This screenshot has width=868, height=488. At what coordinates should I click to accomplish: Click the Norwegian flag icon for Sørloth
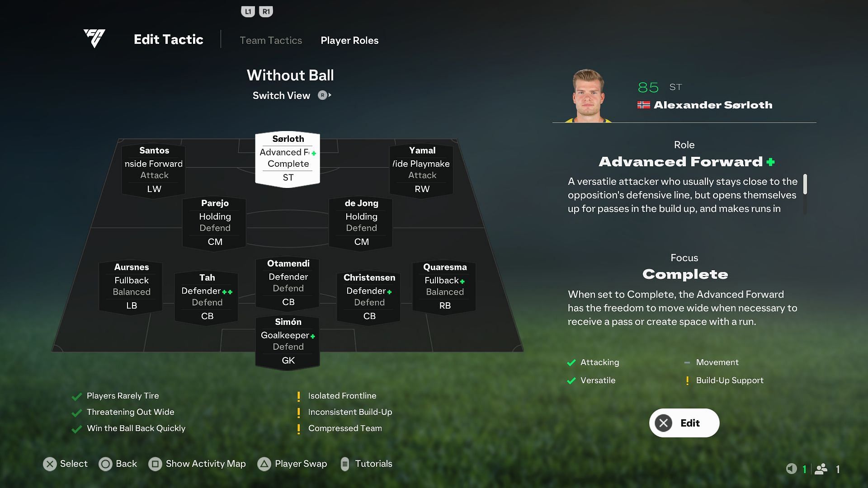pos(643,105)
